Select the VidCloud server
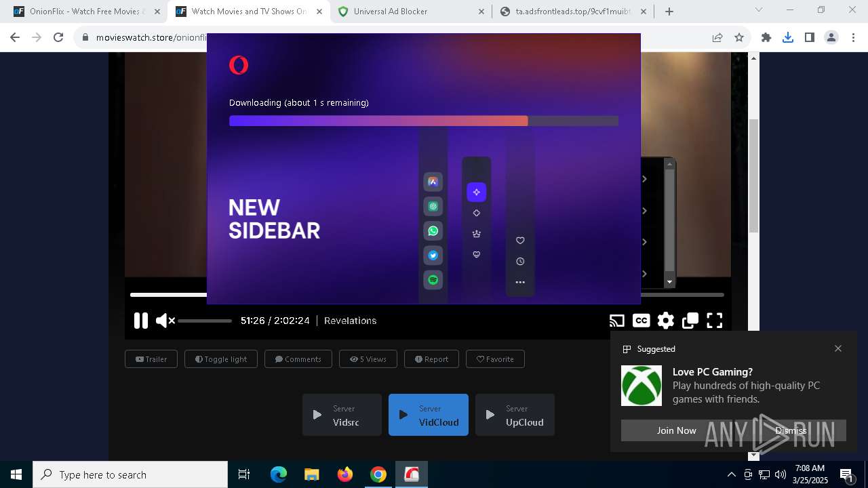This screenshot has width=868, height=488. (x=429, y=415)
